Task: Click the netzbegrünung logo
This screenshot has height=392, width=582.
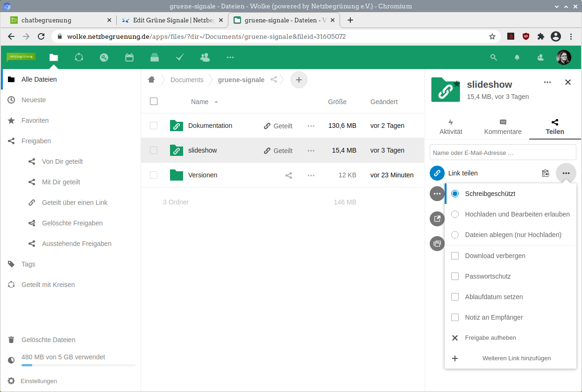Action: pos(21,57)
